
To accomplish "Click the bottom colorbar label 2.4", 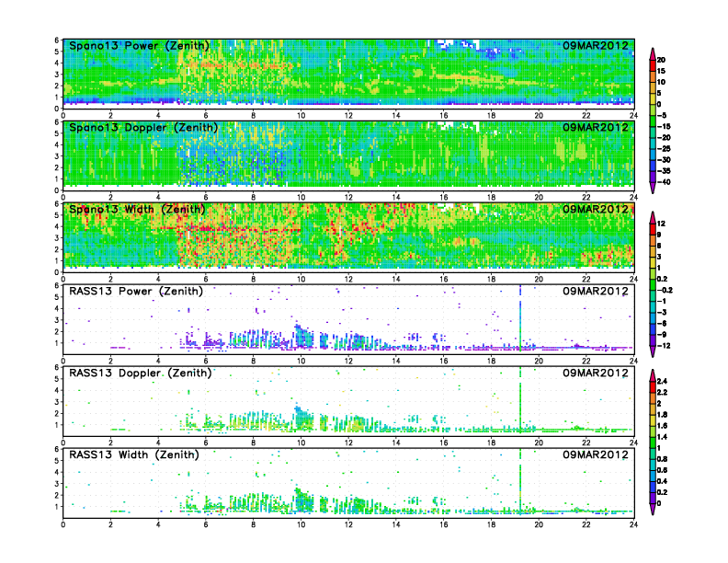I will pyautogui.click(x=663, y=382).
